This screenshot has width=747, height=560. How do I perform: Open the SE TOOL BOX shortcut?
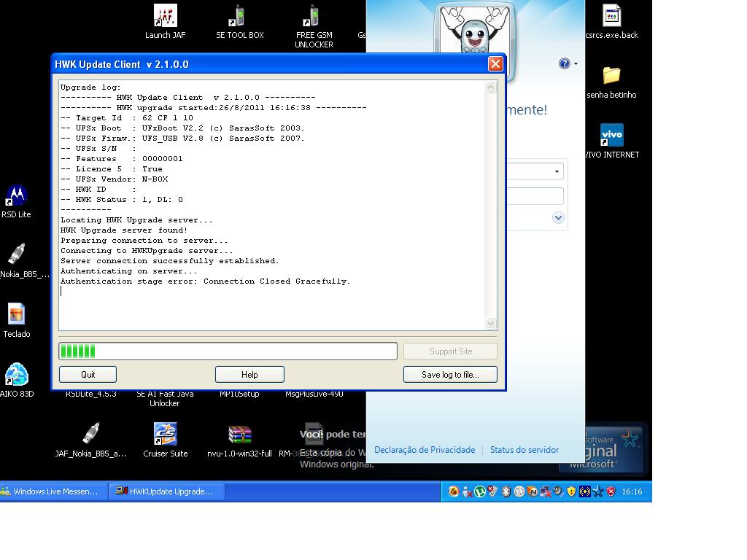pyautogui.click(x=239, y=21)
